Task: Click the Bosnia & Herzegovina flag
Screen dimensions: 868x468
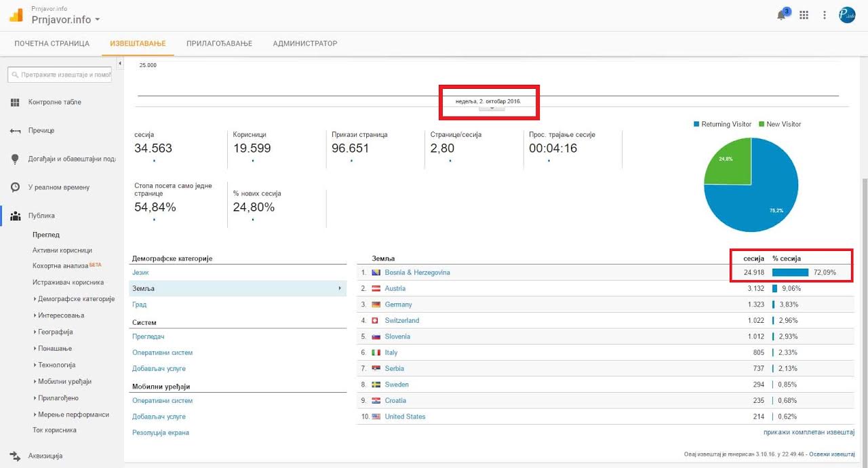Action: point(376,273)
